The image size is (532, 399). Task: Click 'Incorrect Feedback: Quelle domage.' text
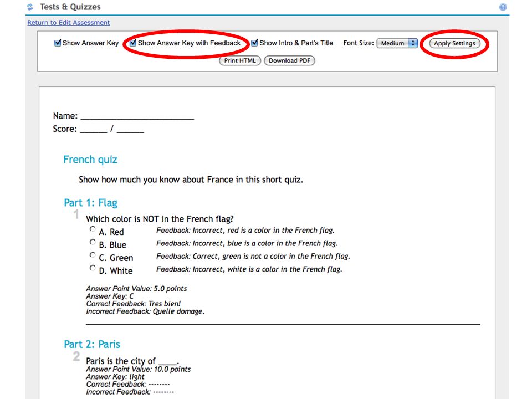145,311
